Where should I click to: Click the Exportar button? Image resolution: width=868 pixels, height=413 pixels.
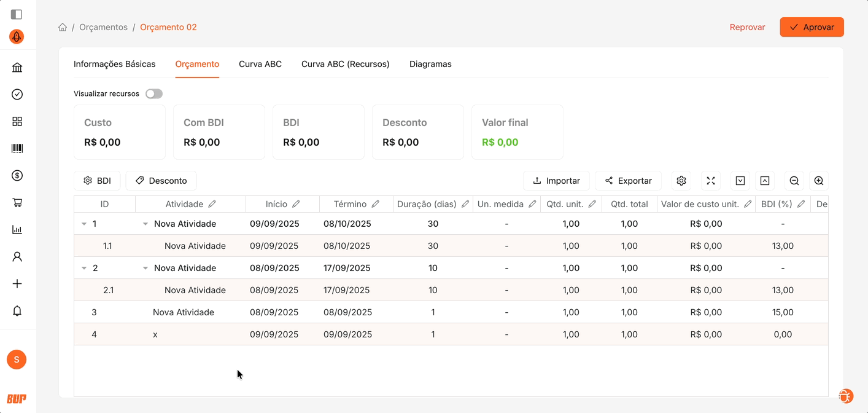pos(628,181)
